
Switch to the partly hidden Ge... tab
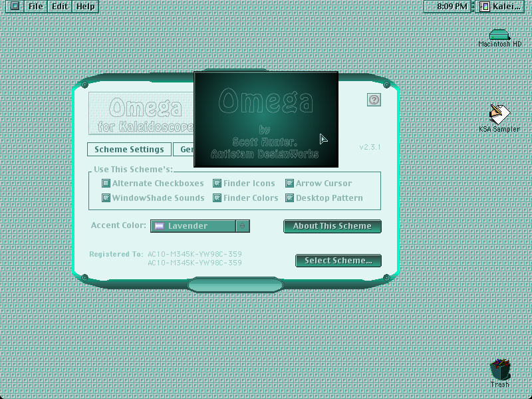pos(184,149)
